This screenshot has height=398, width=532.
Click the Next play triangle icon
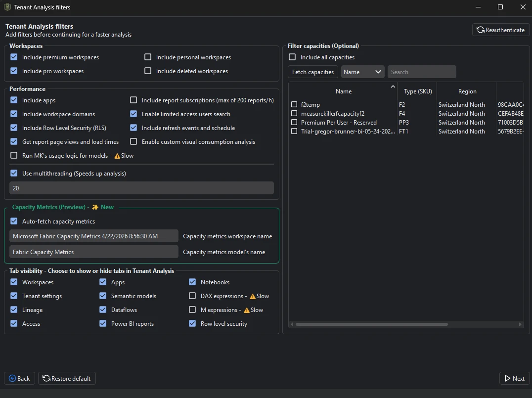click(x=508, y=378)
